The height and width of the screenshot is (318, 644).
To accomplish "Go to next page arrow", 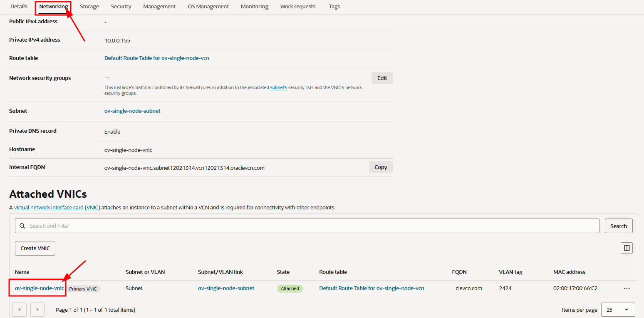I will 38,310.
